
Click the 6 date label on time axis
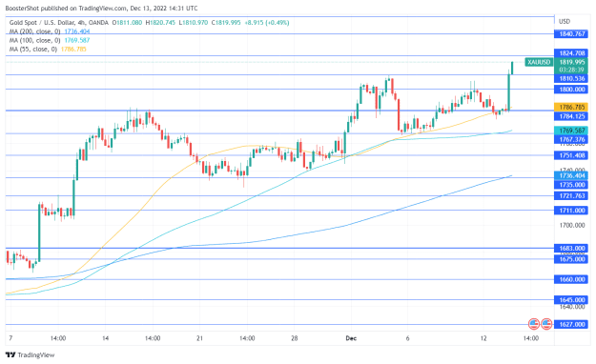[x=407, y=338]
